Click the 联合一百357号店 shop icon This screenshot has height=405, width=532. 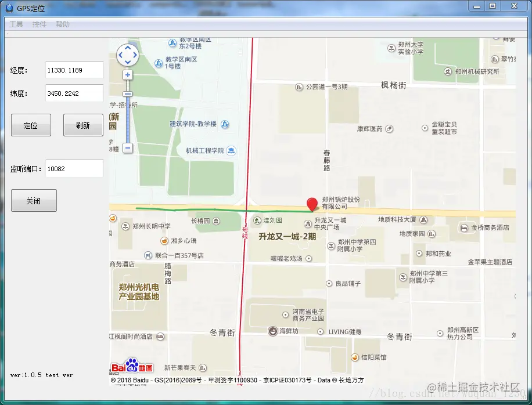click(x=148, y=255)
